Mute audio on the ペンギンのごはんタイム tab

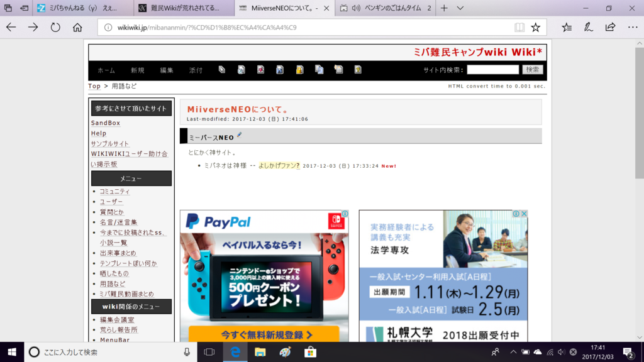click(356, 8)
